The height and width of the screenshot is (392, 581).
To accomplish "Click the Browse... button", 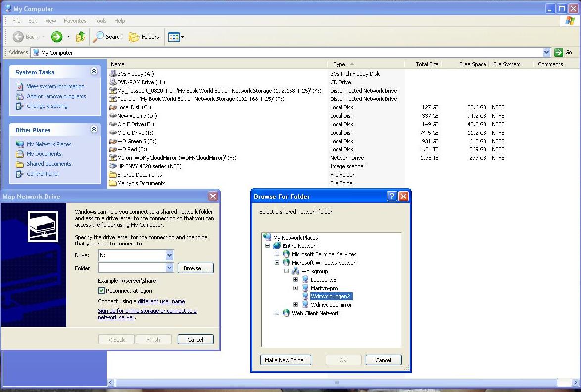I will 195,268.
